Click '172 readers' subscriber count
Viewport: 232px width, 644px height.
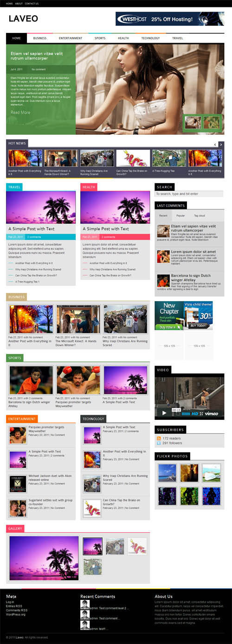click(172, 438)
